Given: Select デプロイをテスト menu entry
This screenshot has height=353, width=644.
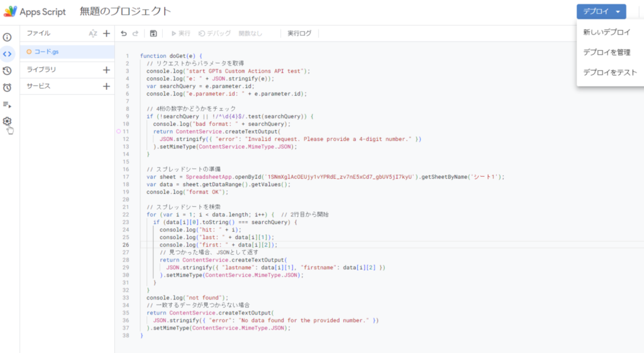Looking at the screenshot, I should (609, 72).
